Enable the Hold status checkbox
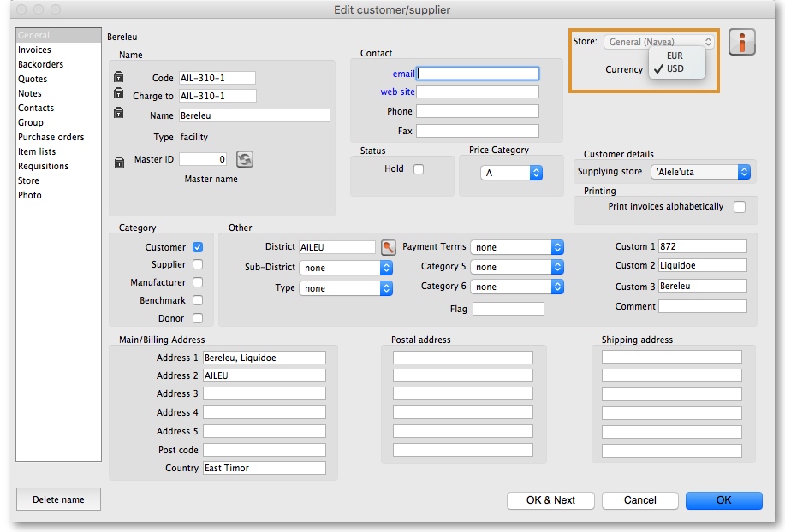785x532 pixels. (x=419, y=169)
